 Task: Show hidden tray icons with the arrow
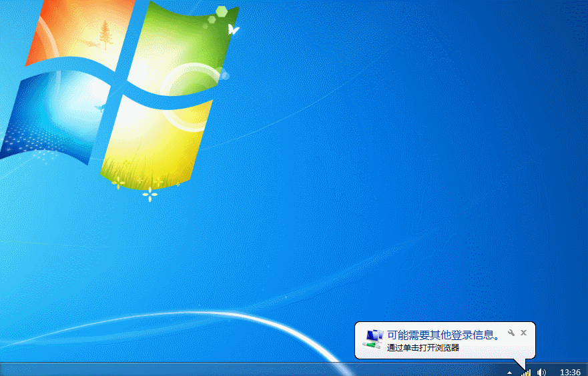pos(509,373)
